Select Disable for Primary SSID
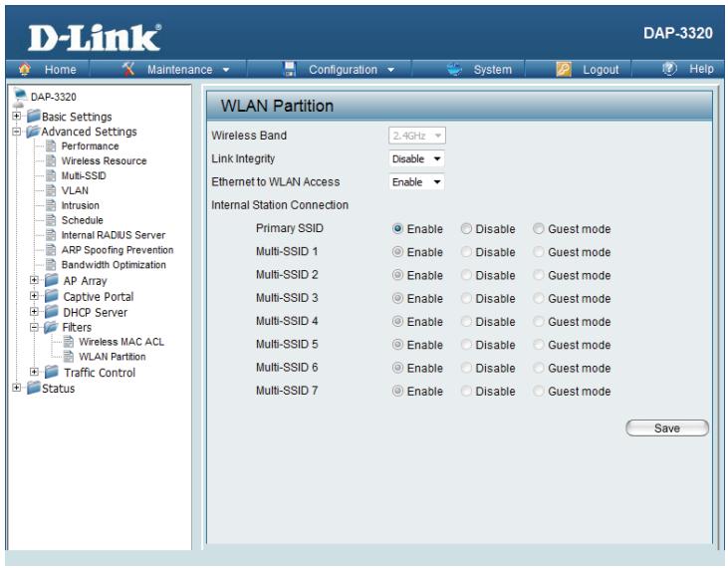728x568 pixels. click(466, 228)
